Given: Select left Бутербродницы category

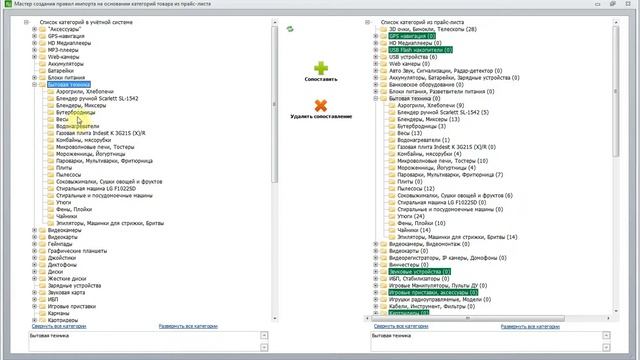Looking at the screenshot, I should 76,112.
